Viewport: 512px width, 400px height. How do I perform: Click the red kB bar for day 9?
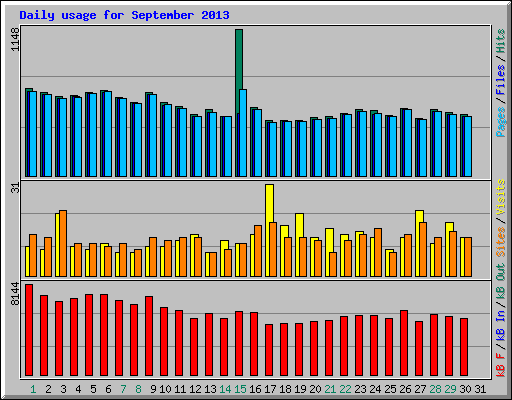click(x=149, y=336)
